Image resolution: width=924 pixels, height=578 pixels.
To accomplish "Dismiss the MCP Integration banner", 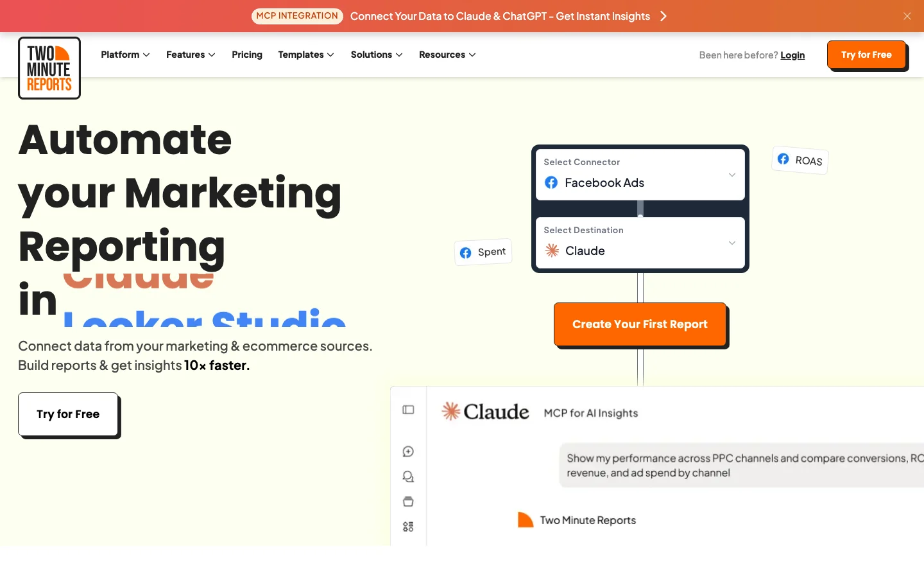I will [907, 16].
